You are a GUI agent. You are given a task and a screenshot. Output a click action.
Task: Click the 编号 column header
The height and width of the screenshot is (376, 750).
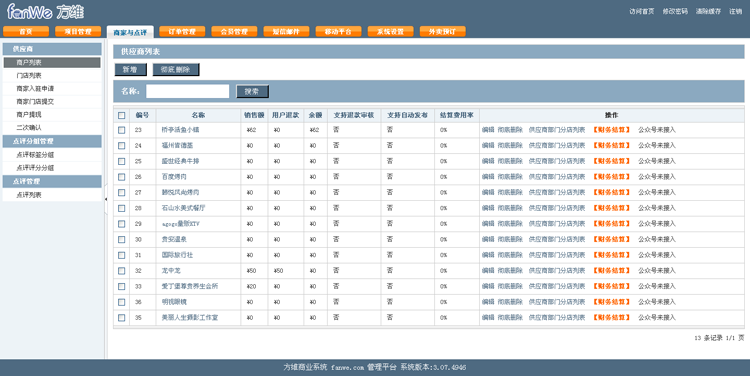tap(142, 115)
